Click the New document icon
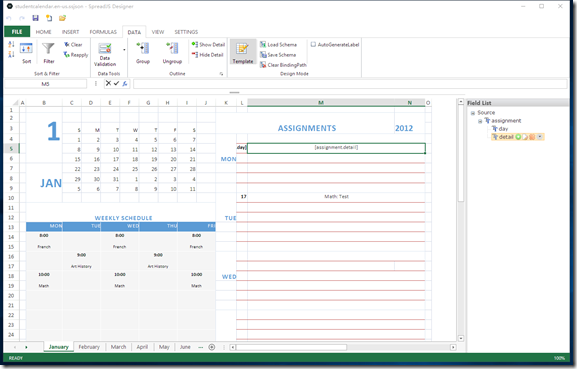Screen dimensions: 577x369 pos(49,18)
